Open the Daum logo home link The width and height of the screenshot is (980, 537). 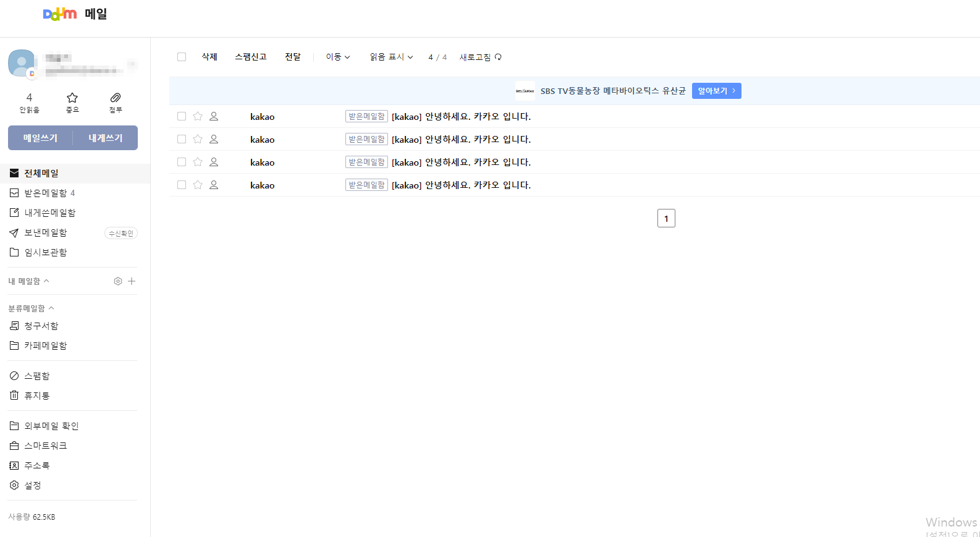tap(60, 14)
